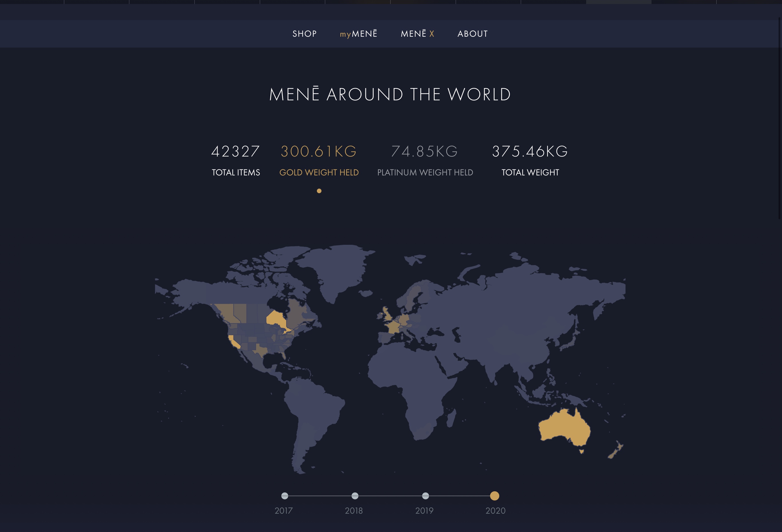Click the gold 2020 timeline marker
The image size is (782, 532).
494,496
